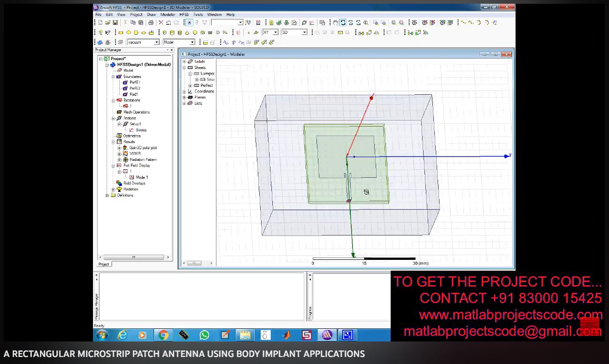The image size is (609, 364).
Task: Open the Open project folder icon
Action: point(108,23)
